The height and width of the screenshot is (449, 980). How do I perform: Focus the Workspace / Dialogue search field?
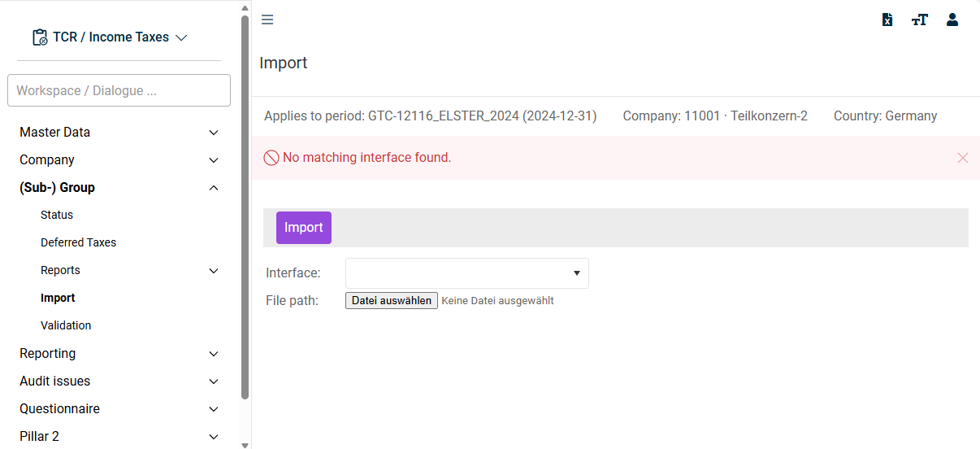pos(119,90)
